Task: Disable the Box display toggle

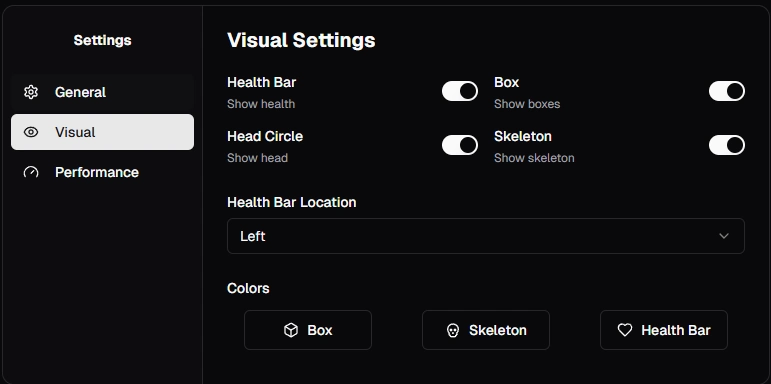Action: coord(727,91)
